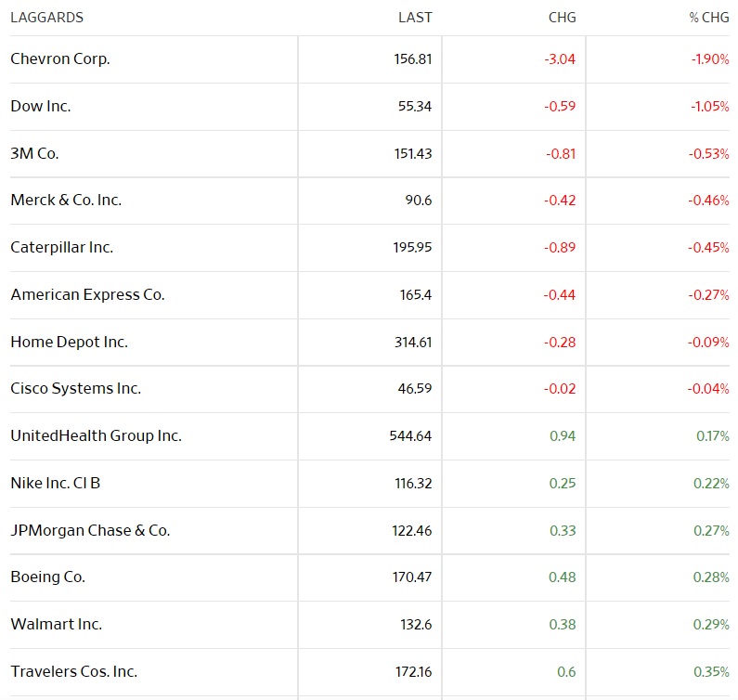Select Travelers percent change 0.35%
Viewport: 738px width, 700px height.
pyautogui.click(x=711, y=672)
